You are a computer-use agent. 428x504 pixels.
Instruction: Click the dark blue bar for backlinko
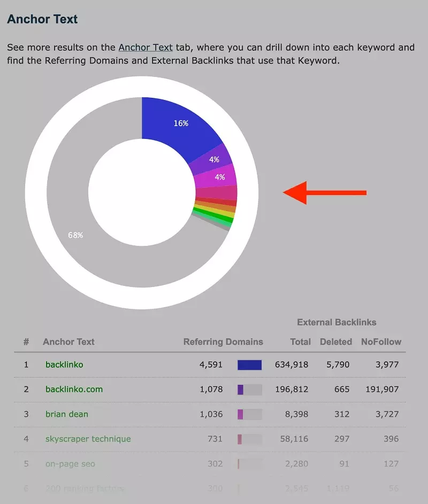coord(249,365)
